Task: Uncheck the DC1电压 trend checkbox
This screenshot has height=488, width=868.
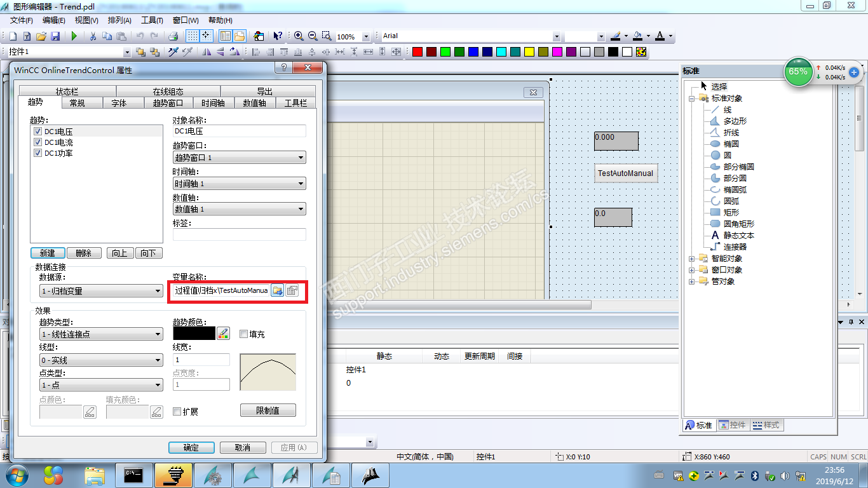Action: pyautogui.click(x=38, y=132)
